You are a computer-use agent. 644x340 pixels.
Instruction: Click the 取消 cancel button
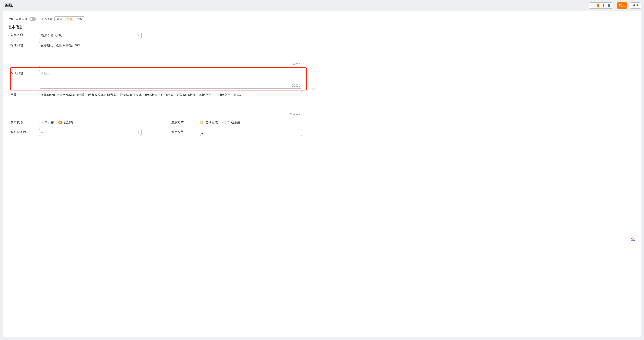click(635, 5)
